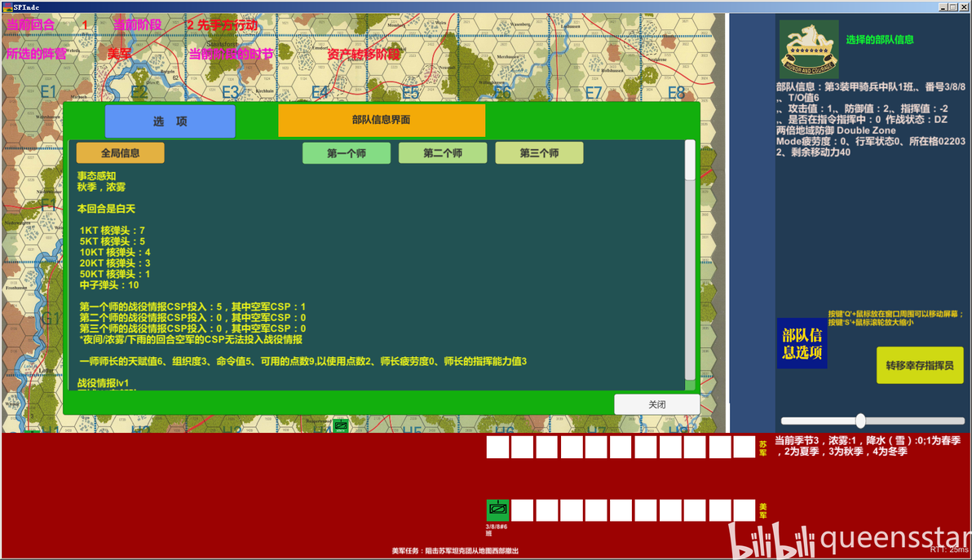Switch to 部队信息界面 tab
This screenshot has height=560, width=972.
(382, 120)
